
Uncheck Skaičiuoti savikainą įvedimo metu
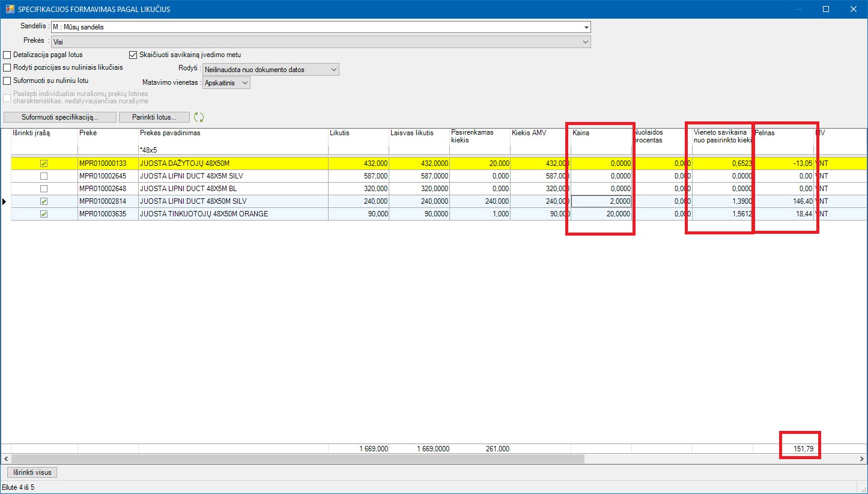(133, 55)
